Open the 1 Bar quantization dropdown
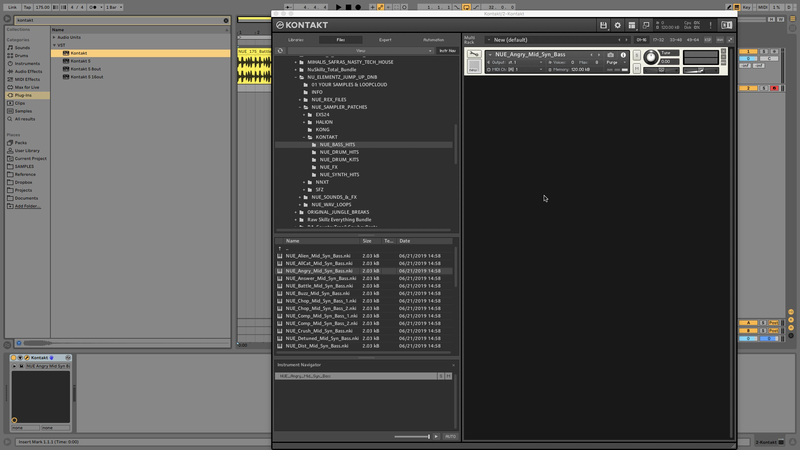 [x=114, y=7]
